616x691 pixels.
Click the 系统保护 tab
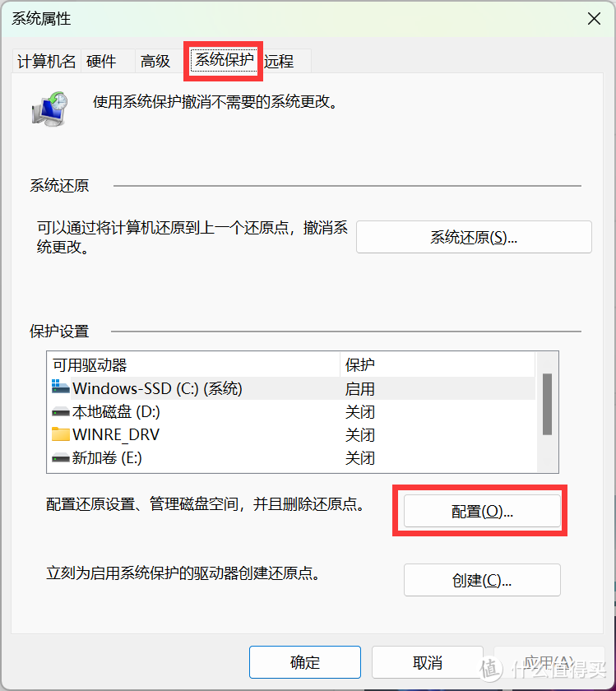225,59
